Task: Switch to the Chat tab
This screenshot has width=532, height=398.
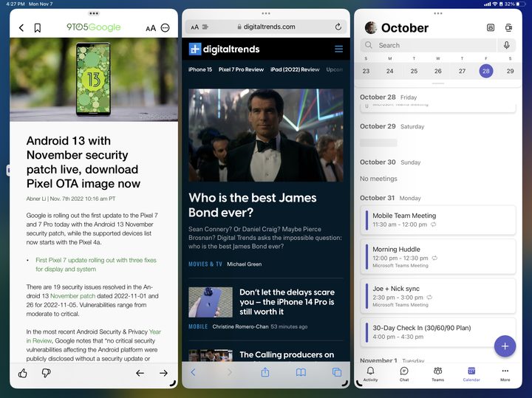Action: pos(404,374)
